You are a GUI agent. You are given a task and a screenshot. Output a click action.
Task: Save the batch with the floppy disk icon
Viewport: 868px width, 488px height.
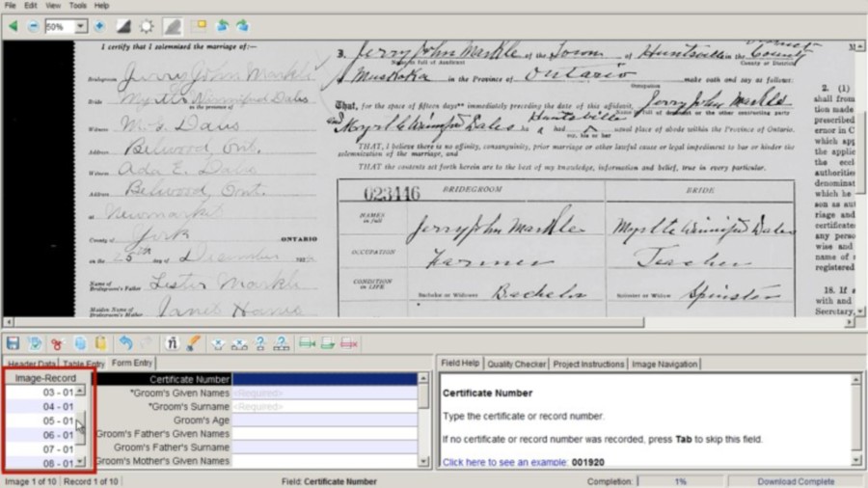coord(13,343)
